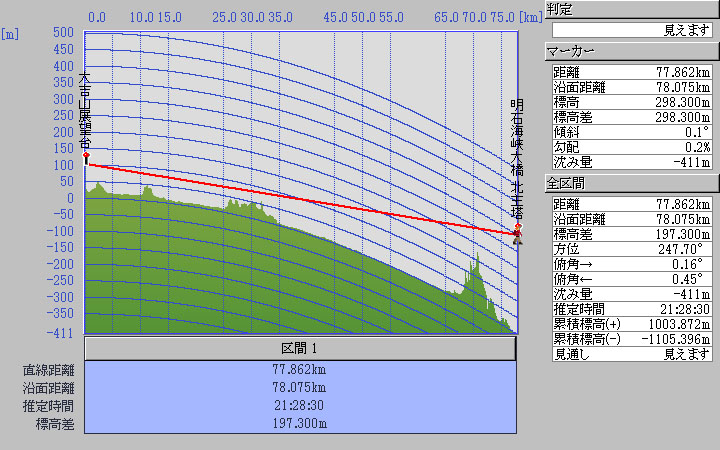Click the 65.0 70.0 75.0 distance axis label

click(475, 17)
